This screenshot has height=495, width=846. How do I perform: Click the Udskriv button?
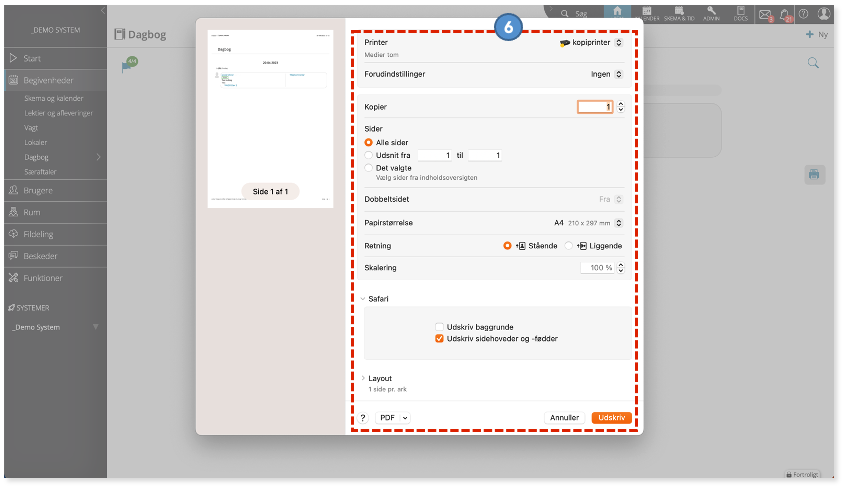pyautogui.click(x=611, y=418)
